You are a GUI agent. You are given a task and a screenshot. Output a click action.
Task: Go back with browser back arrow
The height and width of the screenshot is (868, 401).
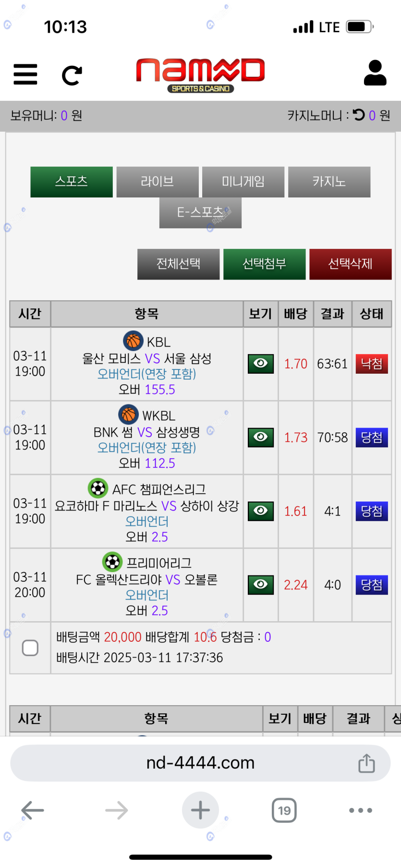pos(33,810)
